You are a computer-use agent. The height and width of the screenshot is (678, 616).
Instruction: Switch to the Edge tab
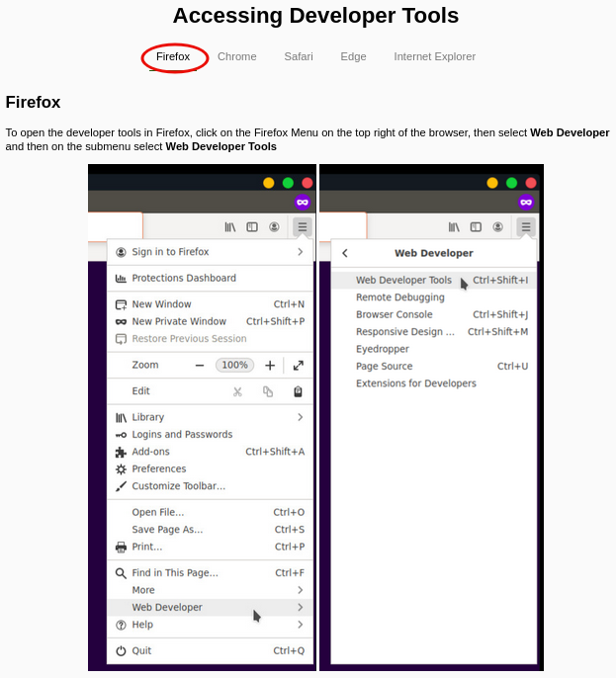pyautogui.click(x=353, y=56)
